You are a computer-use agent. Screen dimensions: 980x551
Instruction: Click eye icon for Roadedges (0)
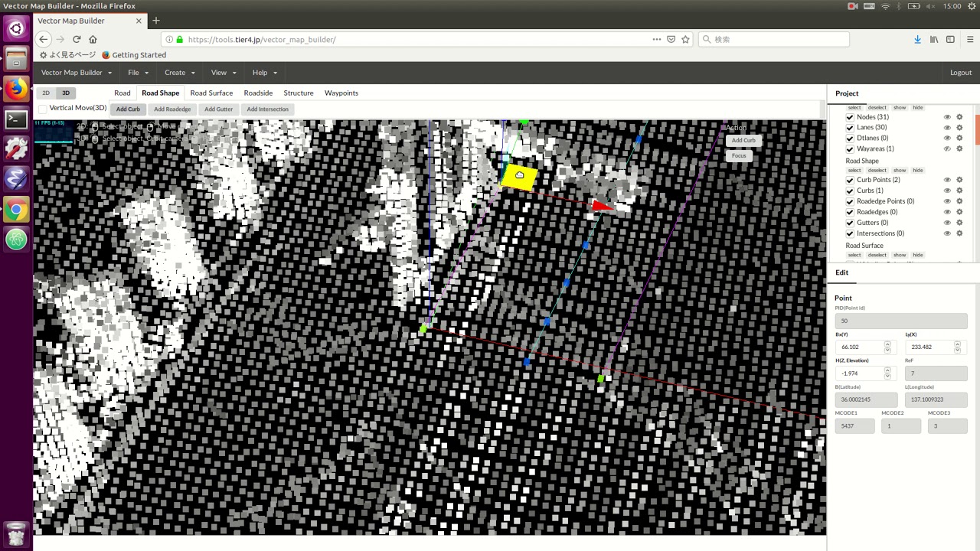947,212
